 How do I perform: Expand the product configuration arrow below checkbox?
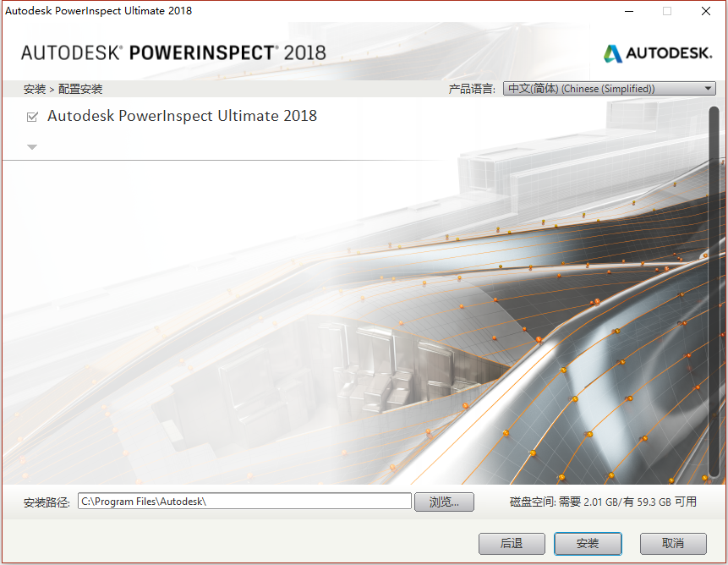(32, 147)
